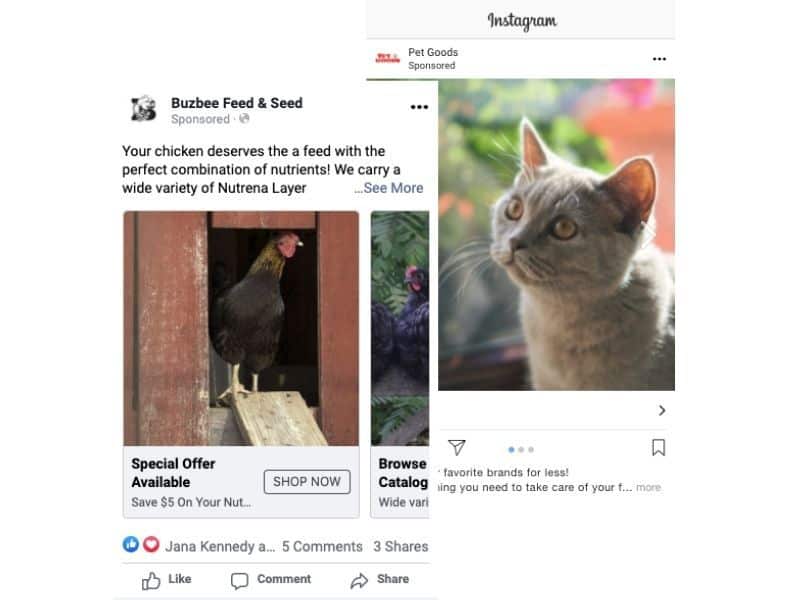Screen dimensions: 800x600
Task: Click the heart reaction icon
Action: point(151,545)
